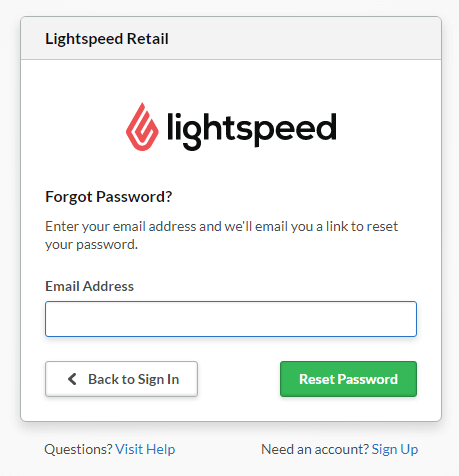Click the Forgot Password? heading

pos(109,197)
